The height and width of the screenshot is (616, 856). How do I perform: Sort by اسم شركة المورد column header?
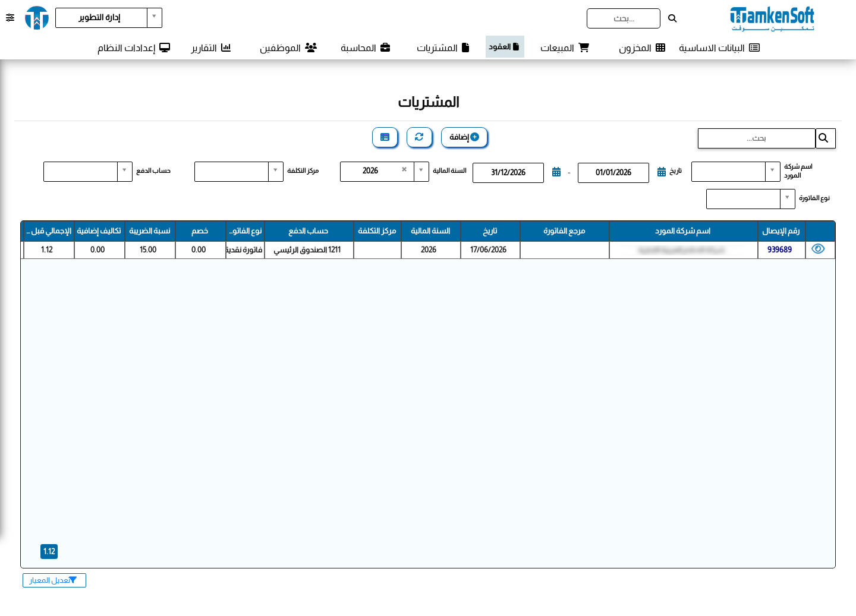(683, 231)
